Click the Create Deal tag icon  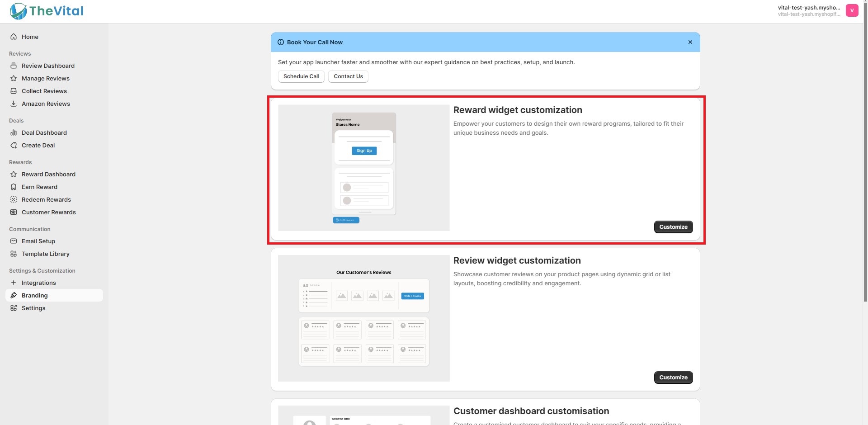(x=14, y=145)
